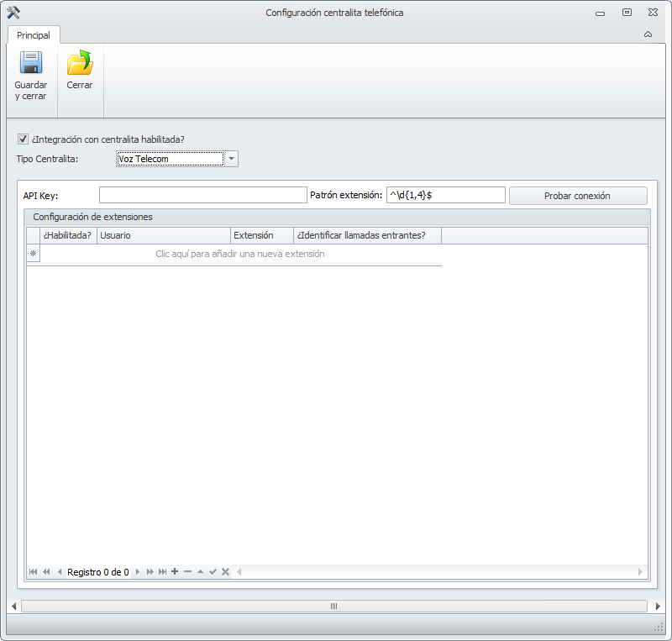Click the tools icon in the title bar
This screenshot has height=641, width=672.
13,13
